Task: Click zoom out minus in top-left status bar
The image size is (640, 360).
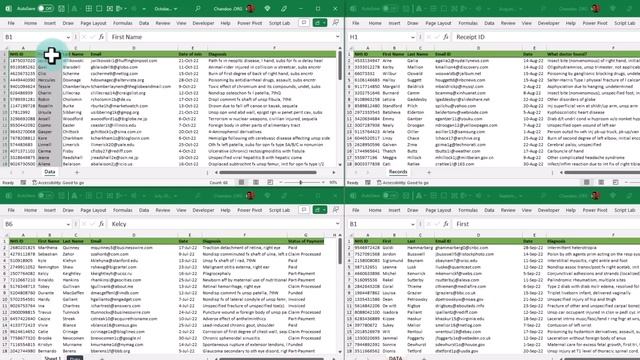Action: [280, 182]
